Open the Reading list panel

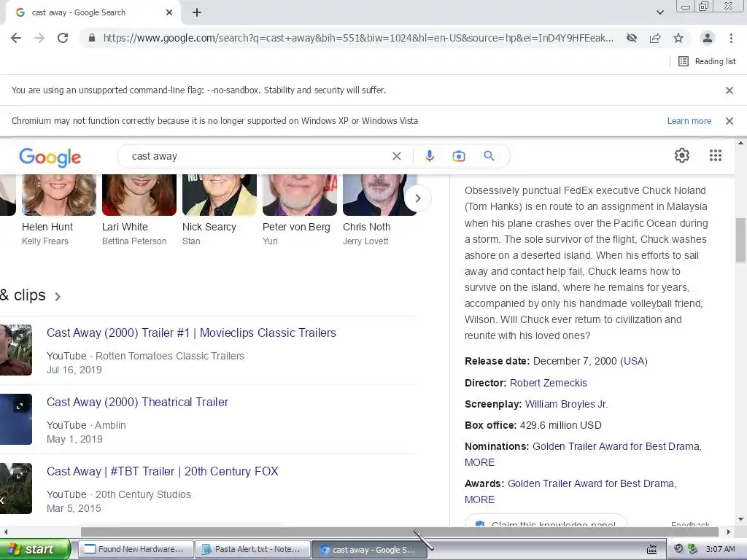click(x=707, y=61)
